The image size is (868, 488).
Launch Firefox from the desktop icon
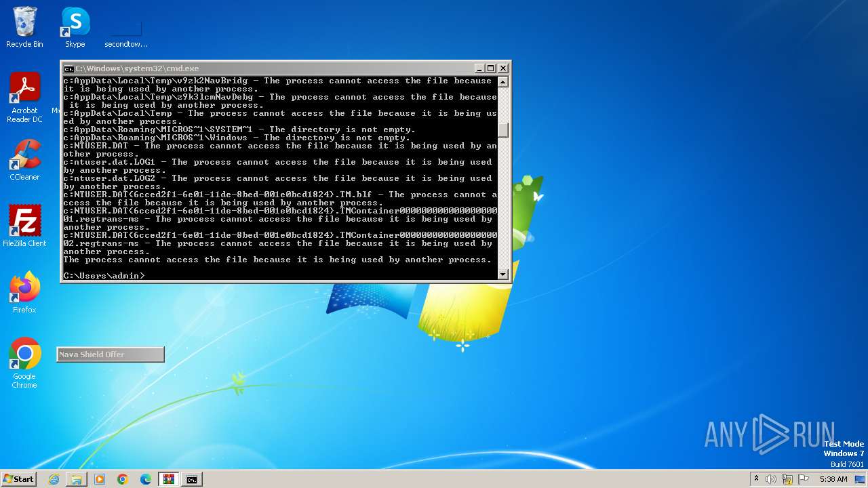(24, 293)
